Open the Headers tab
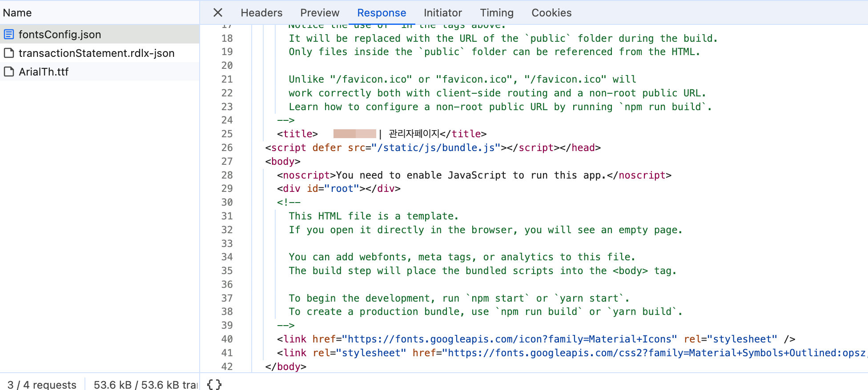 point(261,12)
